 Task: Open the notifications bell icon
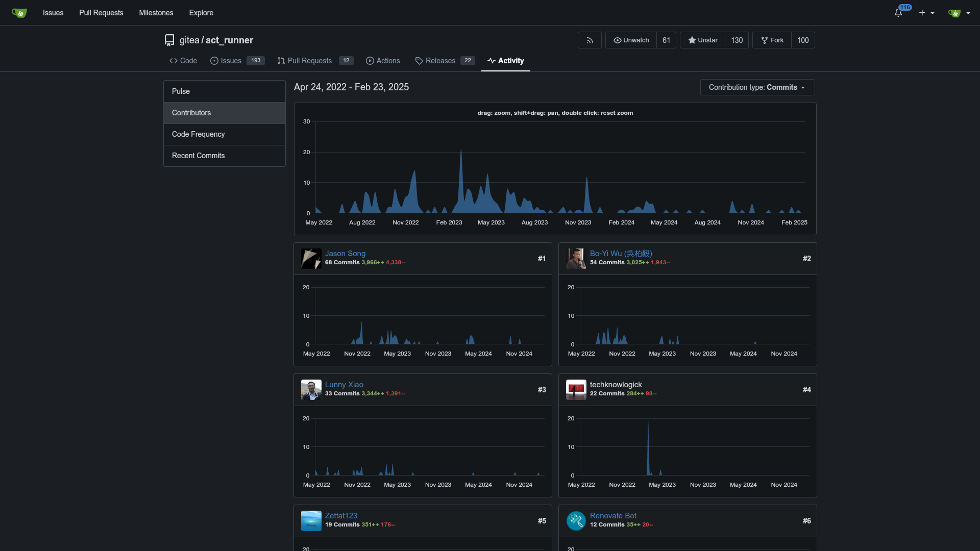(898, 13)
